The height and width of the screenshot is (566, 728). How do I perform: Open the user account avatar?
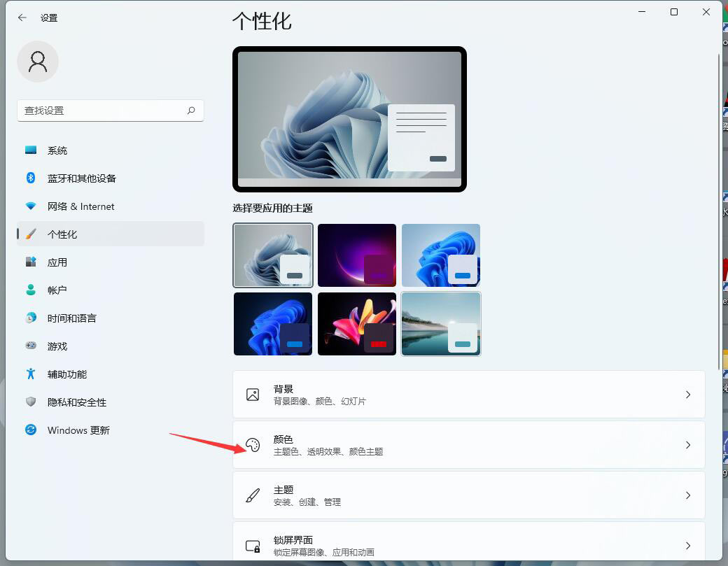(x=38, y=62)
